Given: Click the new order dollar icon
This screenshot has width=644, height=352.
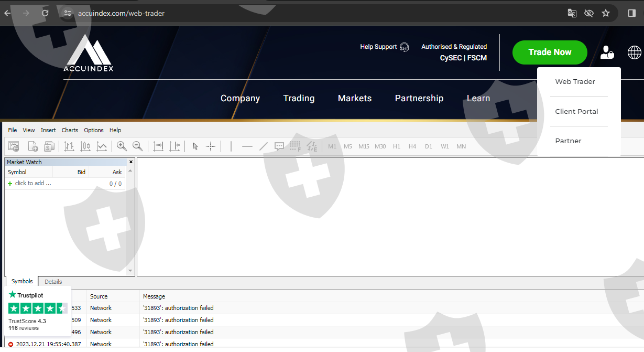Looking at the screenshot, I should (49, 146).
